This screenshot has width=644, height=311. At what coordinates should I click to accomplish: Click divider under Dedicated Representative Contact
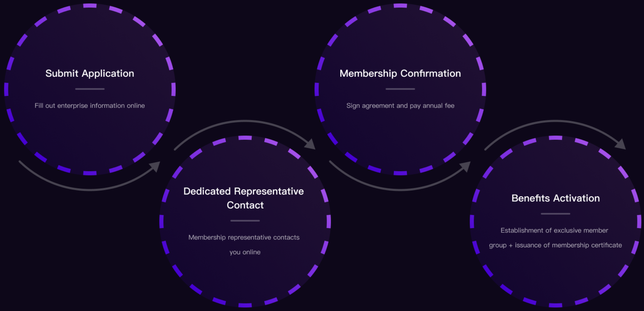[245, 221]
